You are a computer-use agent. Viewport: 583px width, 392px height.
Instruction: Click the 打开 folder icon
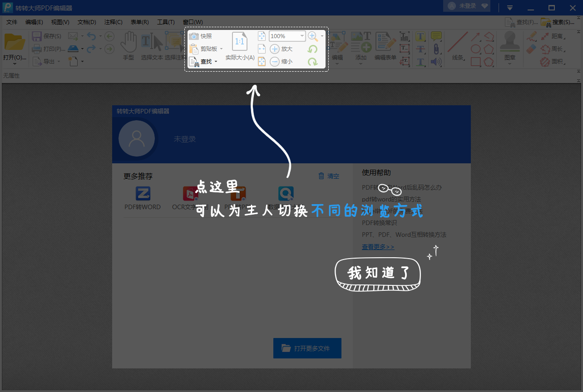[x=15, y=42]
